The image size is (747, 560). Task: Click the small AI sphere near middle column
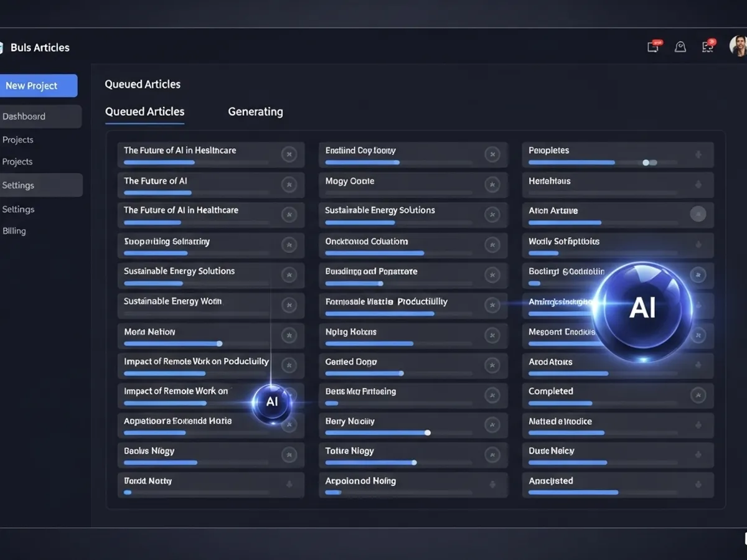[272, 402]
